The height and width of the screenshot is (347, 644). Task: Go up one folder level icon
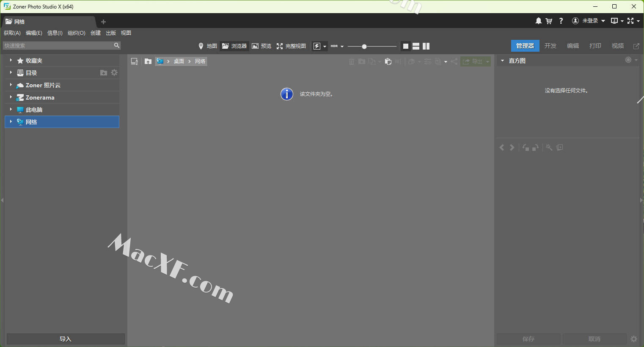pos(148,61)
